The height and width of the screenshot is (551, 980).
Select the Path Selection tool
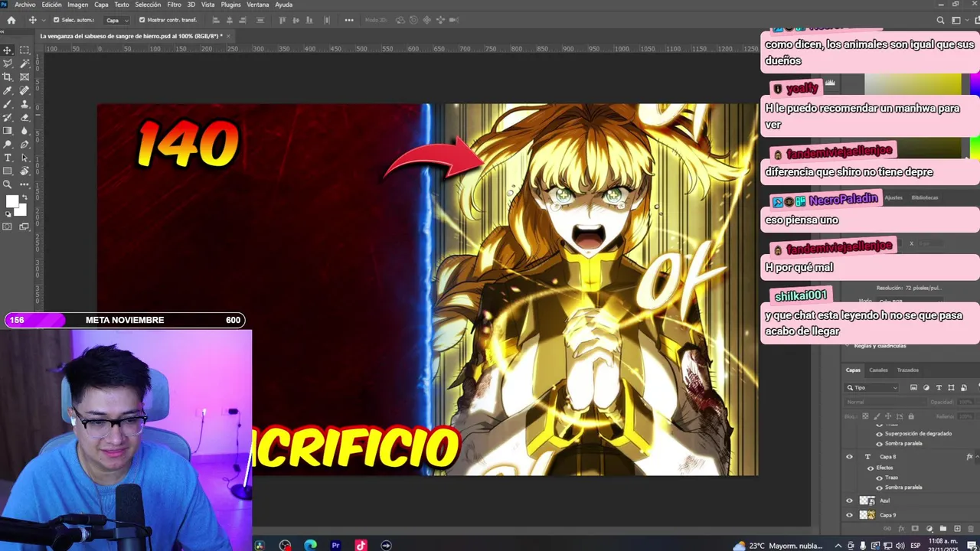pyautogui.click(x=24, y=158)
